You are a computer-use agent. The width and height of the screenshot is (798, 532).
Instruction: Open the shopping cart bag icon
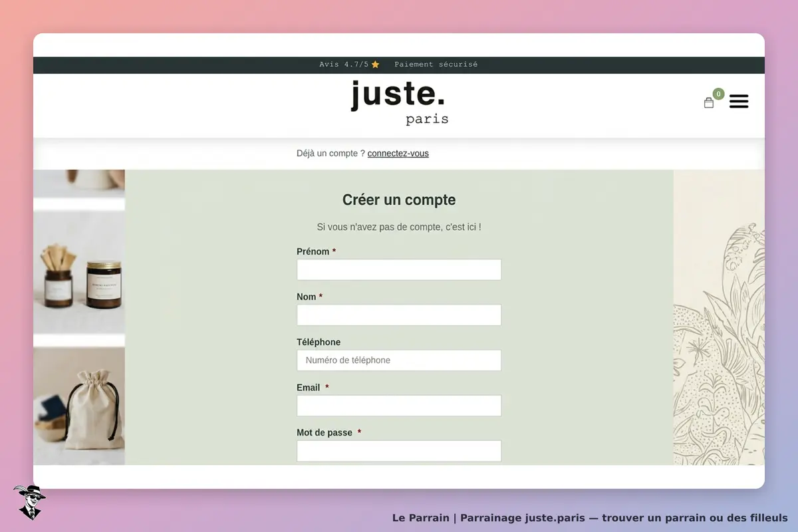709,103
